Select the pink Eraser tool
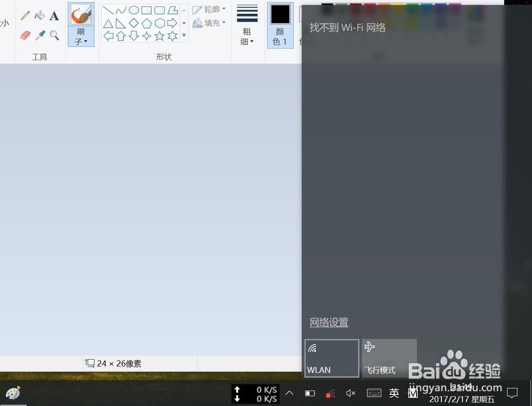 [x=25, y=35]
